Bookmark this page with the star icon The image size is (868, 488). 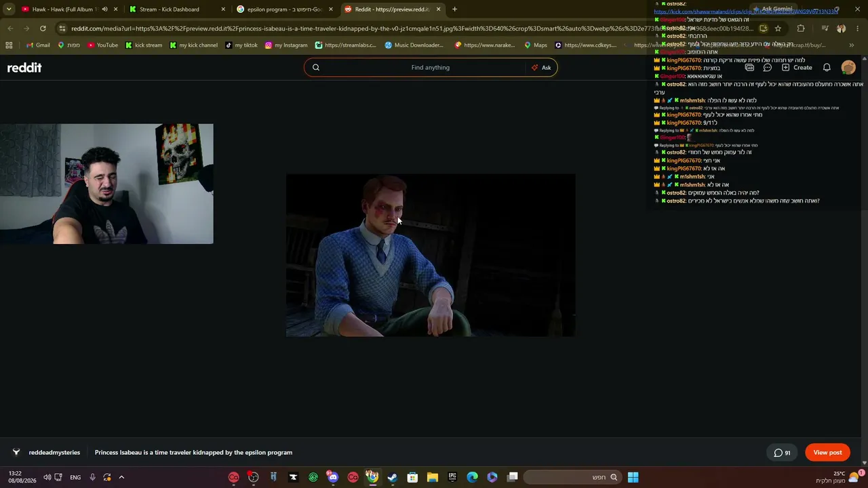(x=778, y=28)
